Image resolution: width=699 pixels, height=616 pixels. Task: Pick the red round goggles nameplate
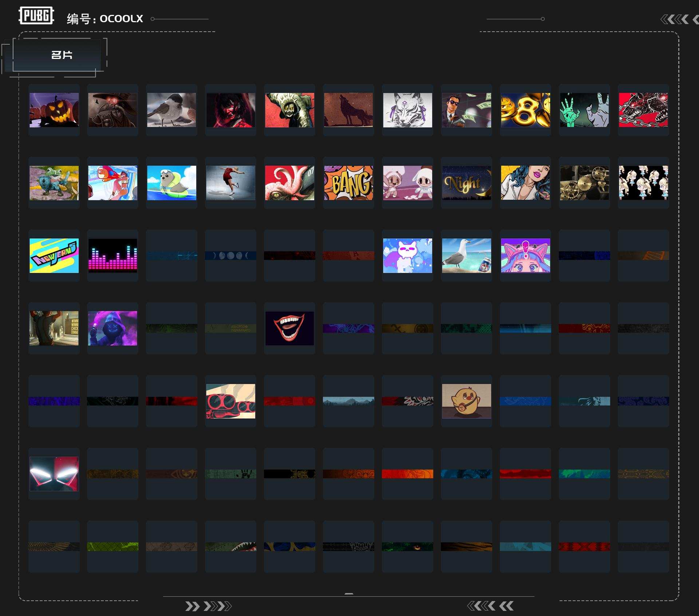click(230, 401)
